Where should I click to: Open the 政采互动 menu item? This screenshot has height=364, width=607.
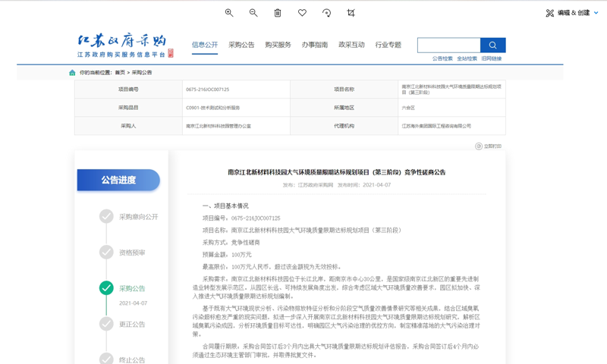[x=351, y=45]
